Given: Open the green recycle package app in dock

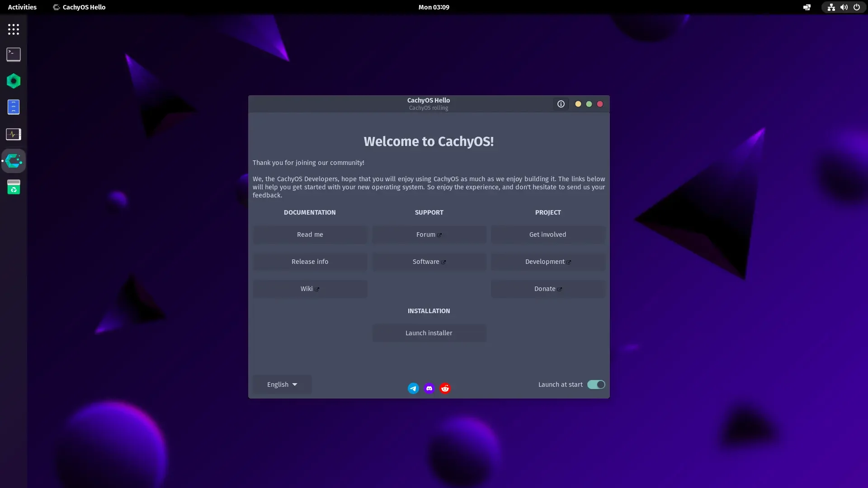Looking at the screenshot, I should coord(14,187).
